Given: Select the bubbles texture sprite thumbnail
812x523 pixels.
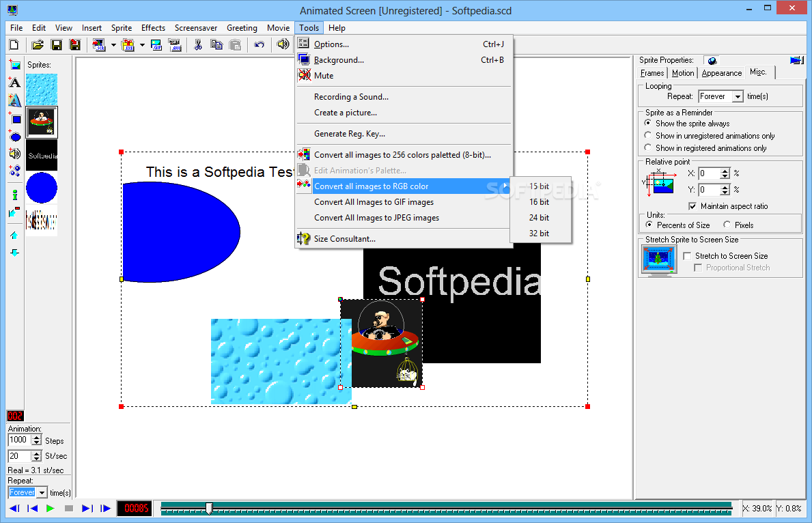Looking at the screenshot, I should [42, 89].
